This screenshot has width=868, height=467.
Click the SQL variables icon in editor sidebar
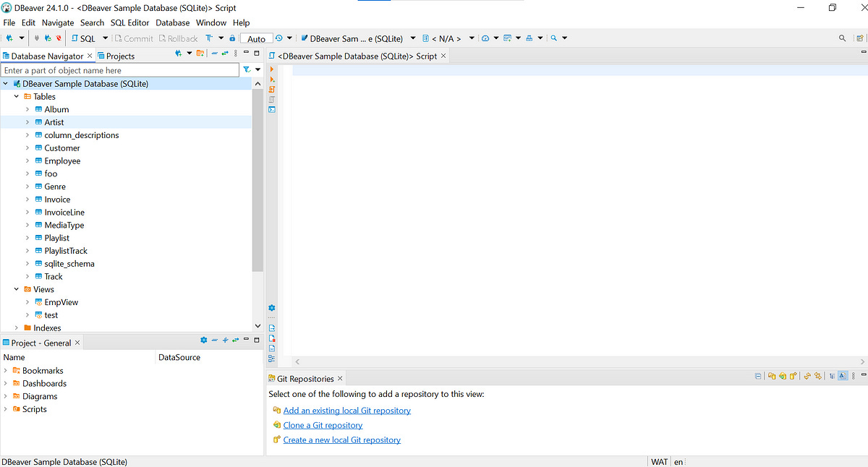(272, 348)
